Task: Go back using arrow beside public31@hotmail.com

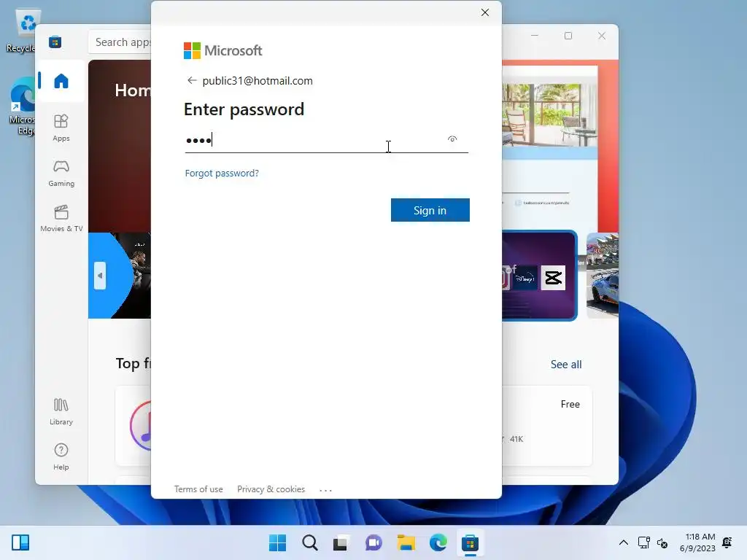Action: coord(192,80)
